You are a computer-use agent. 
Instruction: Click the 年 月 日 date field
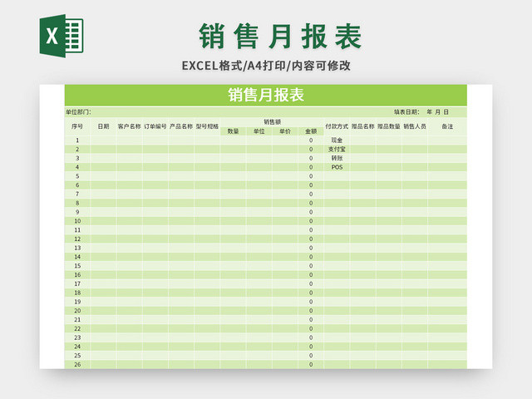point(438,112)
